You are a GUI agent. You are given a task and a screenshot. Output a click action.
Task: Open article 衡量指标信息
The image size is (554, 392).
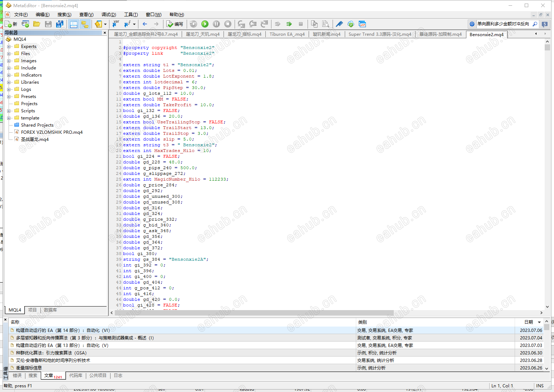(x=29, y=368)
